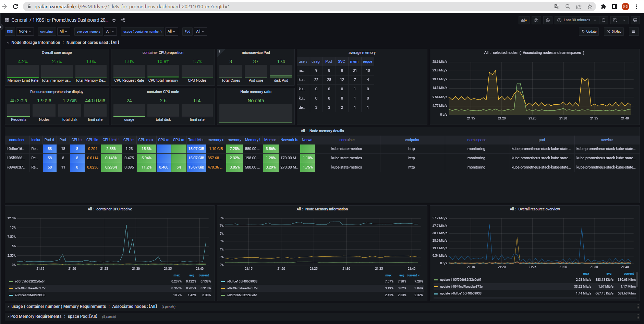
Task: Open the refresh interval dropdown arrow
Action: point(624,20)
